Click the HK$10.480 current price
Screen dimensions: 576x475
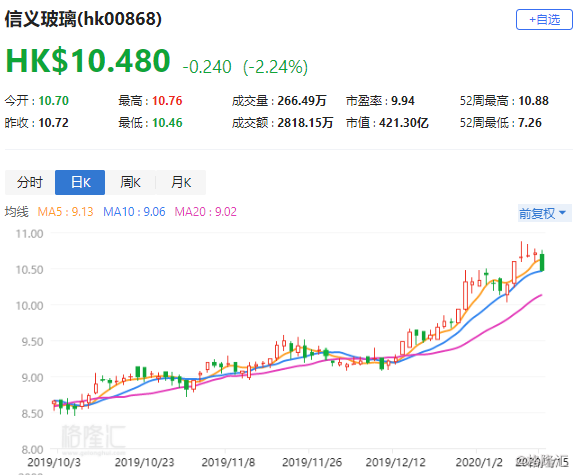coord(88,61)
